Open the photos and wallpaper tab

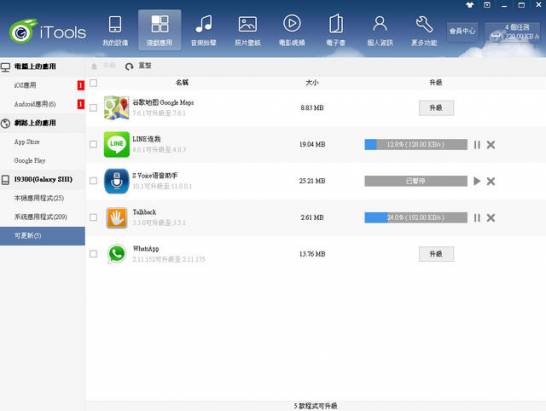coord(248,31)
